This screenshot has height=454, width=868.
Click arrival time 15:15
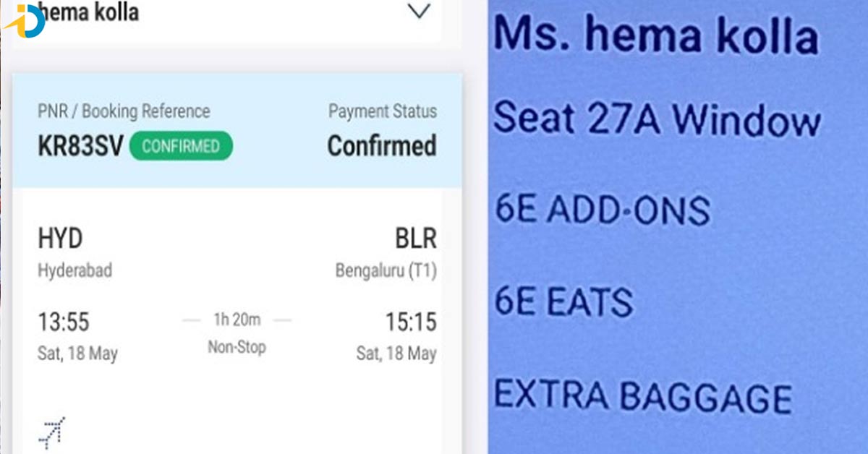tap(409, 322)
